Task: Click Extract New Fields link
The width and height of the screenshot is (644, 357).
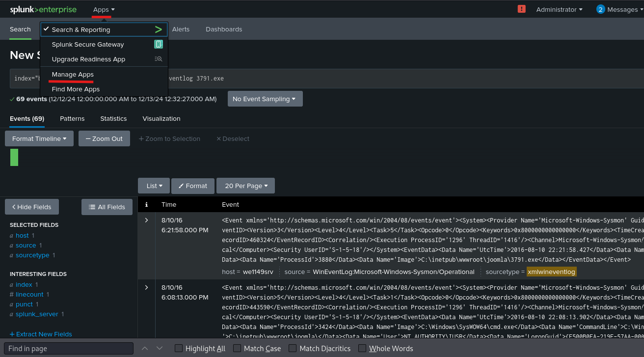Action: [41, 334]
